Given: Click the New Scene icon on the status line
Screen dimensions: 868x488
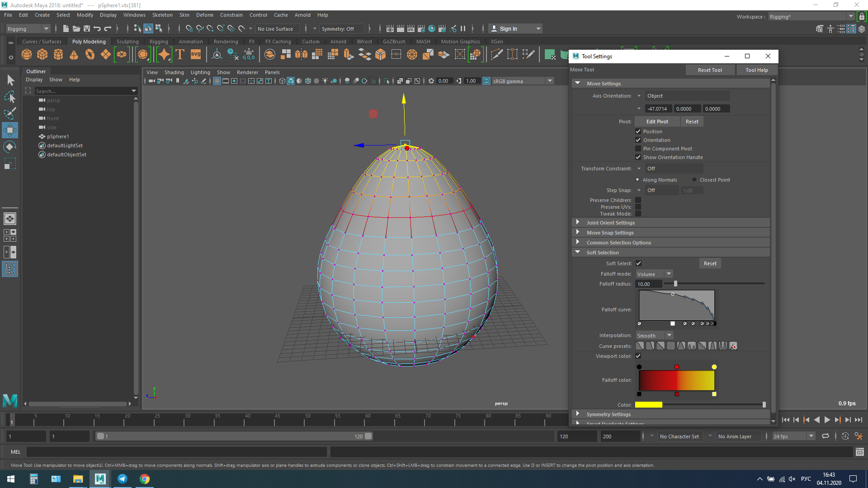Looking at the screenshot, I should point(66,28).
